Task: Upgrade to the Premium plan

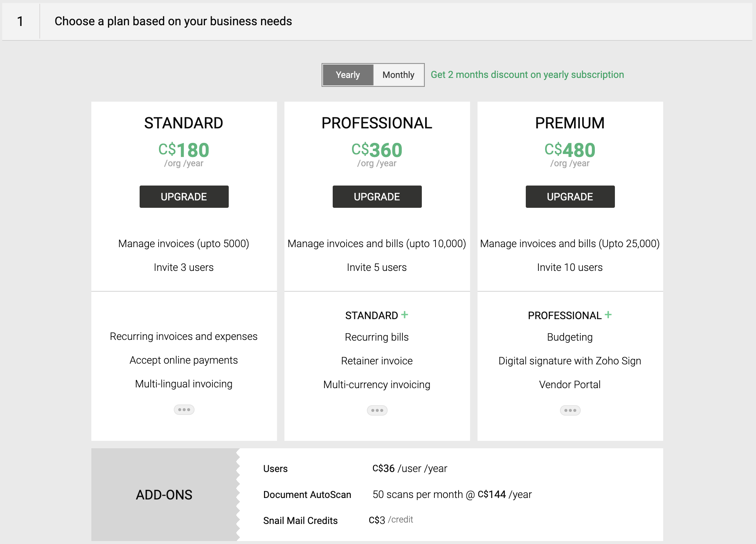Action: [570, 197]
